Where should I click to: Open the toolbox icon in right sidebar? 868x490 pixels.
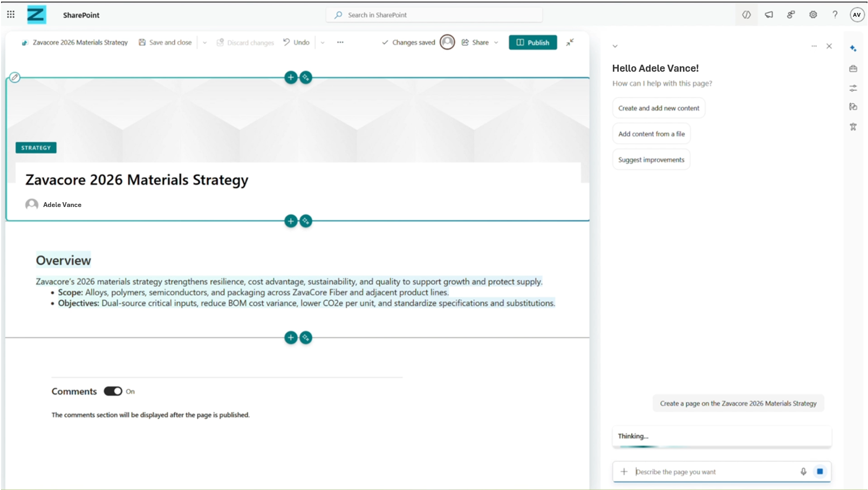(853, 68)
